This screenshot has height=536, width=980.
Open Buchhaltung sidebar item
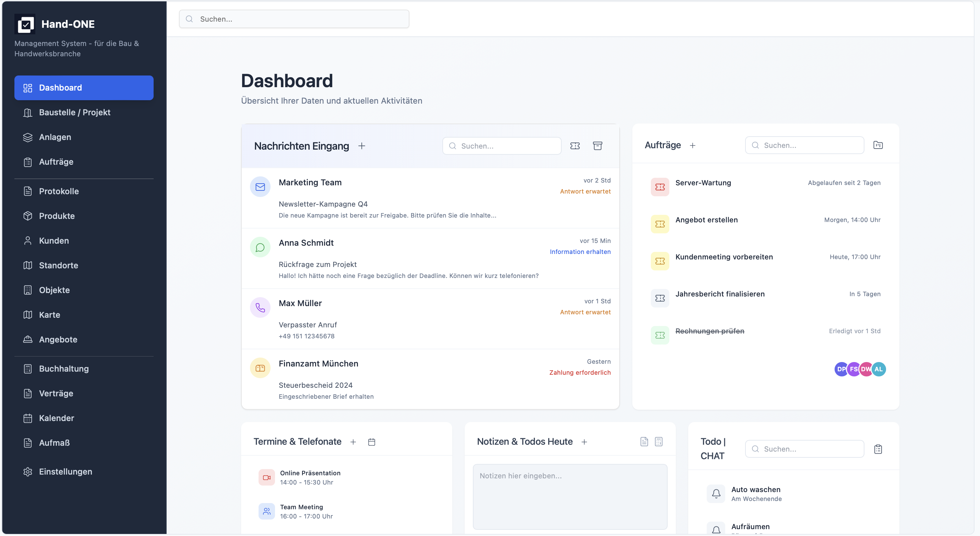64,369
